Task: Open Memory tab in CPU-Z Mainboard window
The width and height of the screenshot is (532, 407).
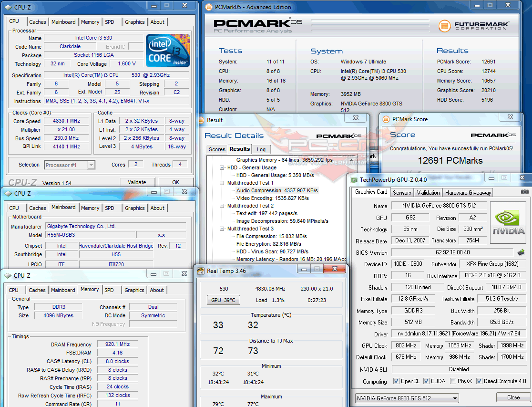Action: [90, 208]
